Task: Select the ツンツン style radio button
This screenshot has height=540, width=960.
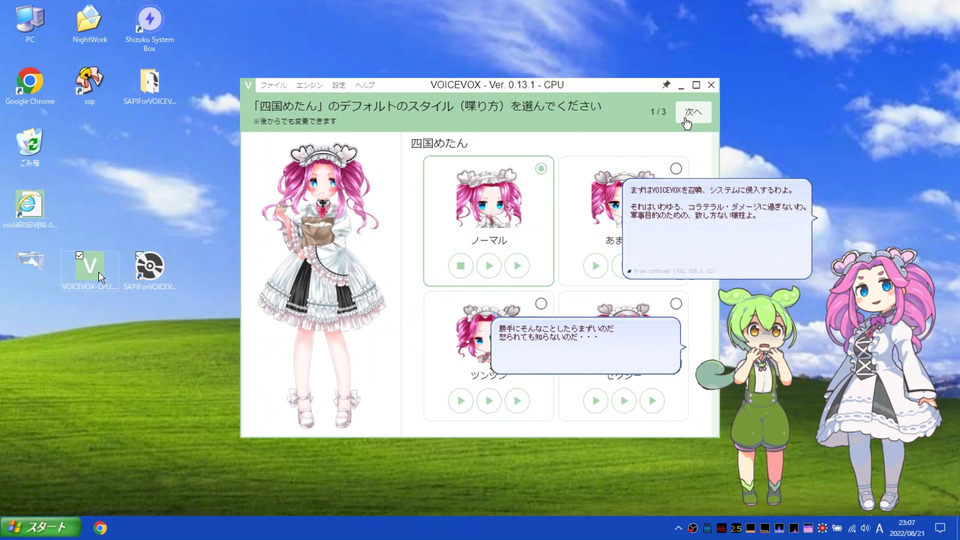Action: pos(541,304)
